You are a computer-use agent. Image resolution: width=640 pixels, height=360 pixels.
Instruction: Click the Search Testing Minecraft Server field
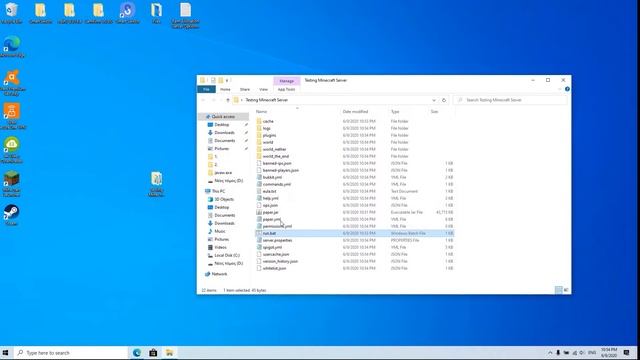(510, 100)
